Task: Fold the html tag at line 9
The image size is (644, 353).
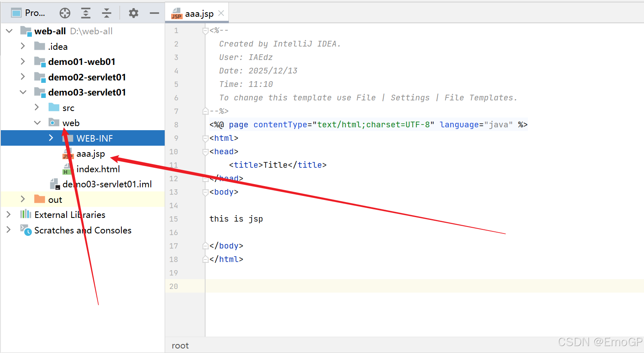Action: [206, 138]
